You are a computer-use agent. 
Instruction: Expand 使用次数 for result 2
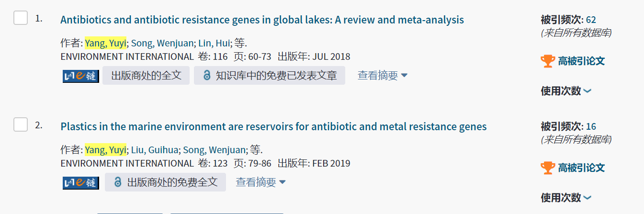[566, 197]
